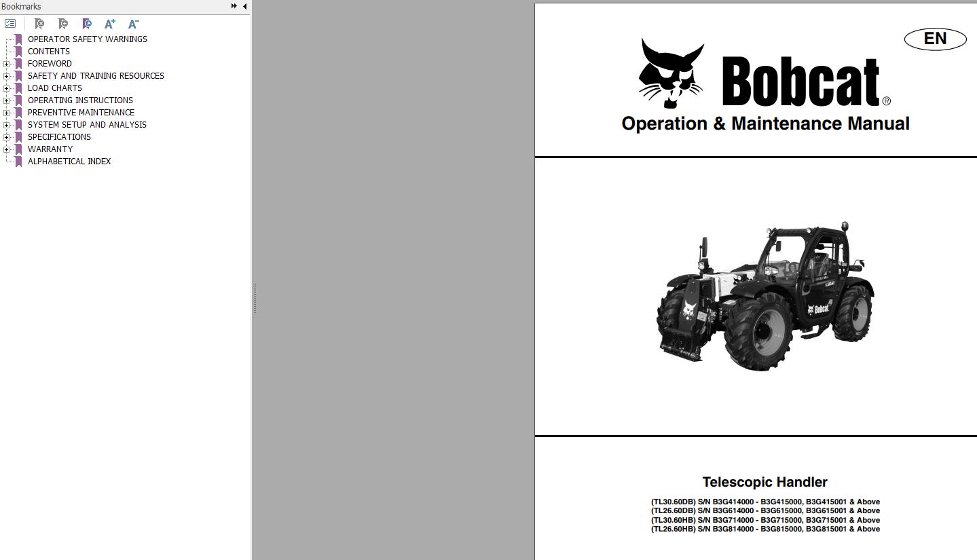Click the go-to-current-bookmark icon
The image size is (977, 560).
click(x=87, y=24)
